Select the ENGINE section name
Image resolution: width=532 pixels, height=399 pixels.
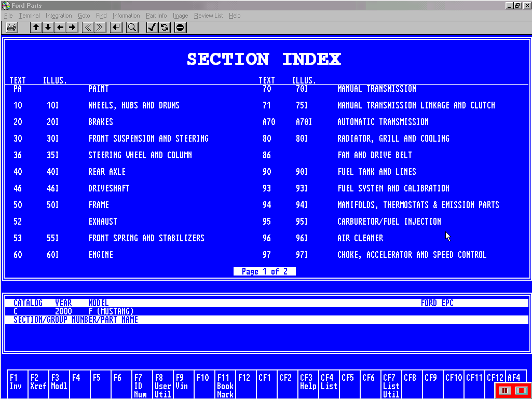click(x=101, y=255)
